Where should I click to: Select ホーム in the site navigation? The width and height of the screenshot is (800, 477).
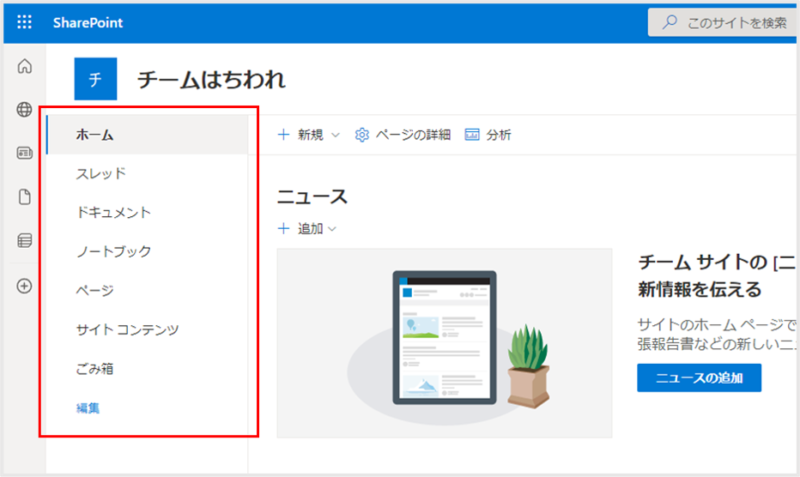tap(95, 135)
